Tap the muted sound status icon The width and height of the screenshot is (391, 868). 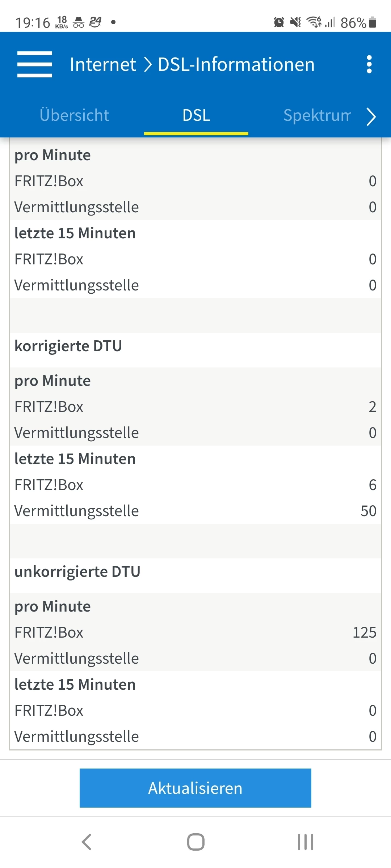point(295,22)
